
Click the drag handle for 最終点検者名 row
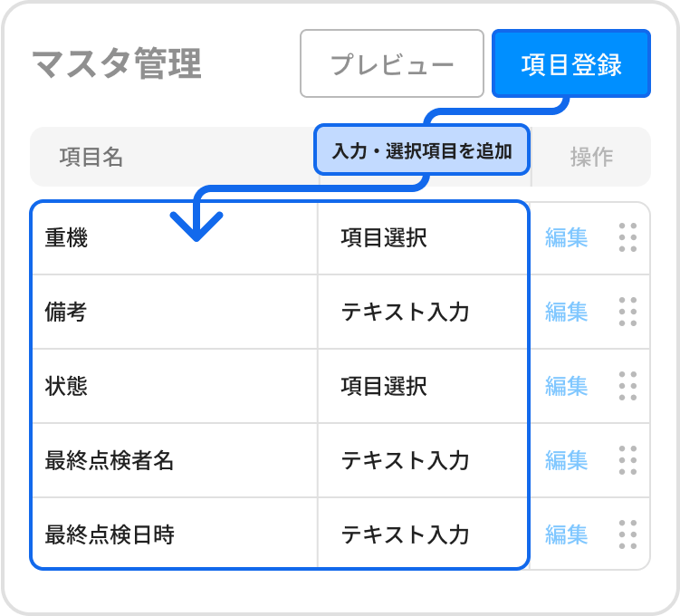pyautogui.click(x=627, y=460)
